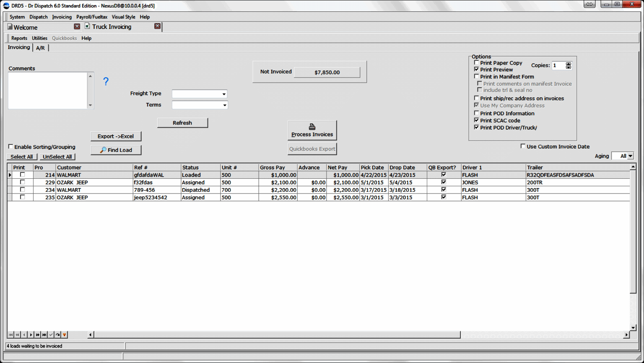Enable Print Paper Copy option
Image resolution: width=644 pixels, height=363 pixels.
pos(477,62)
